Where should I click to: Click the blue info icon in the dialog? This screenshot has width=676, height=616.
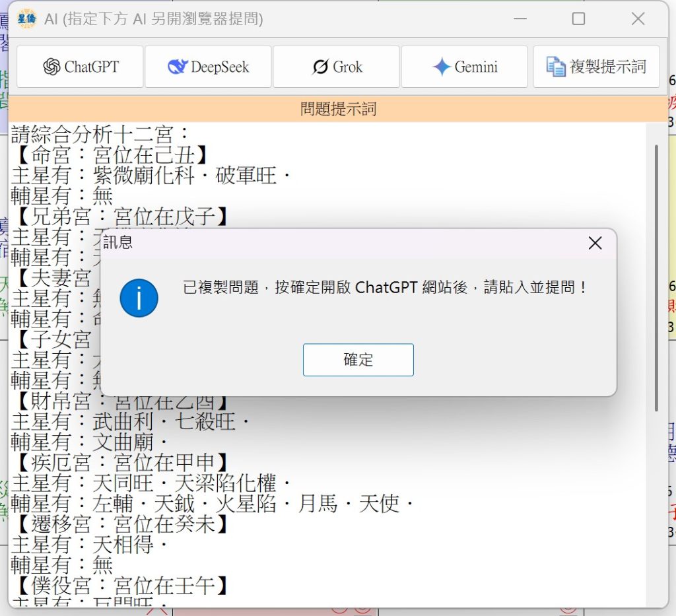(139, 298)
